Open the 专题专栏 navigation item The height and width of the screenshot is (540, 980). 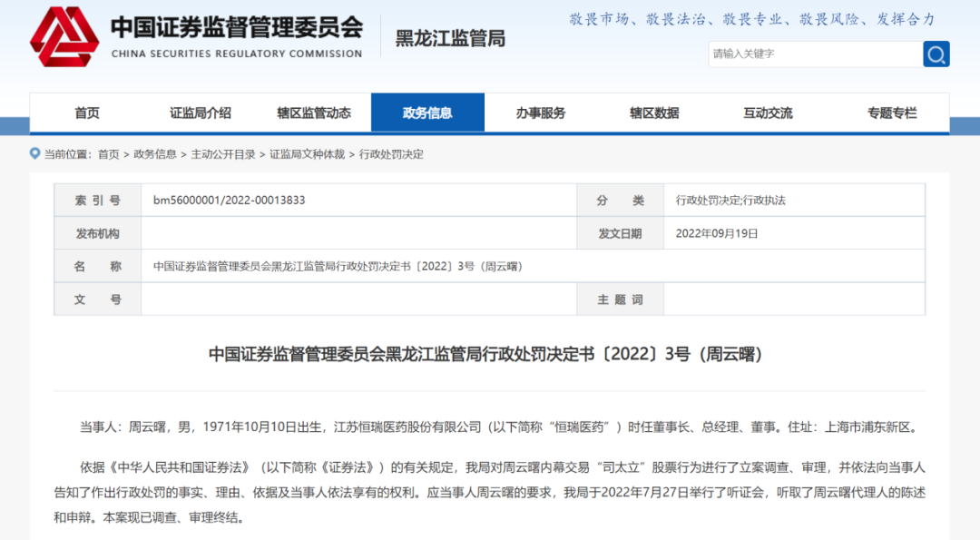892,113
